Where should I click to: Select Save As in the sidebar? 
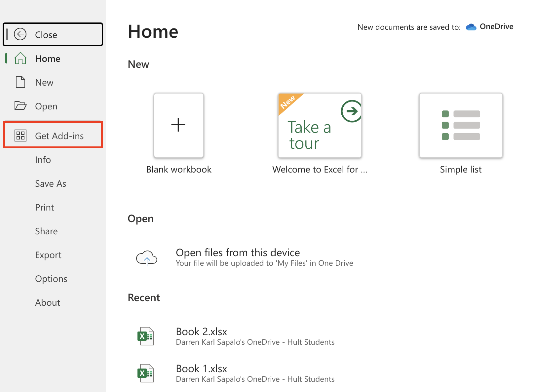(x=51, y=183)
